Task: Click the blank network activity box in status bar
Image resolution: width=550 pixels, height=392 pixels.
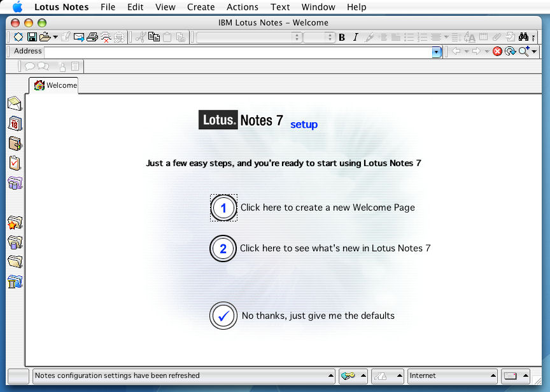Action: [18, 376]
